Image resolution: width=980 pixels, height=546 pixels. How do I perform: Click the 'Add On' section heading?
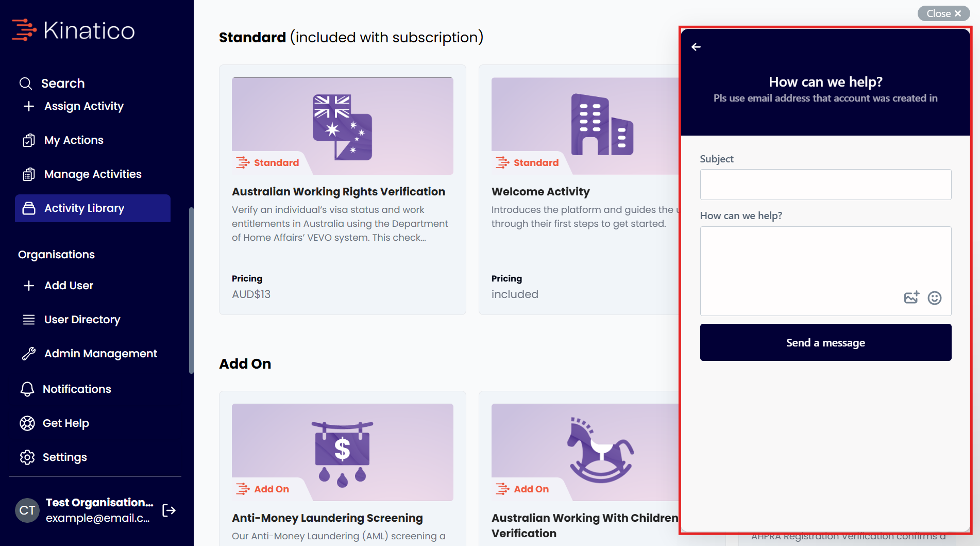[245, 364]
